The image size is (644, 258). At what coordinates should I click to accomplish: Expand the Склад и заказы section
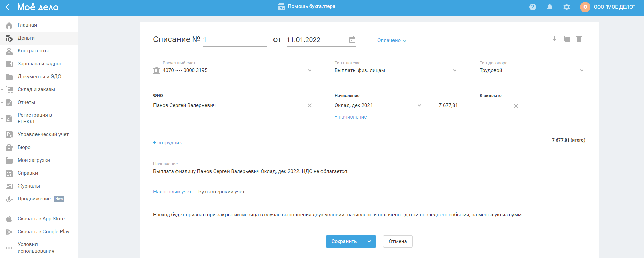2,90
